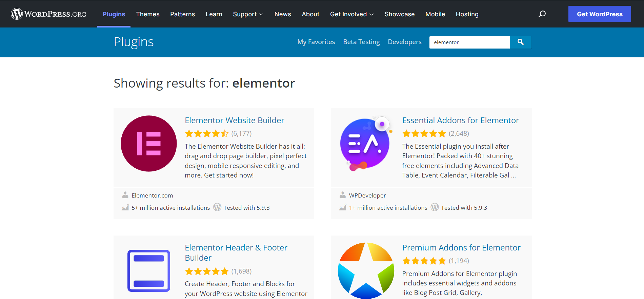Open My Favorites

coord(316,42)
